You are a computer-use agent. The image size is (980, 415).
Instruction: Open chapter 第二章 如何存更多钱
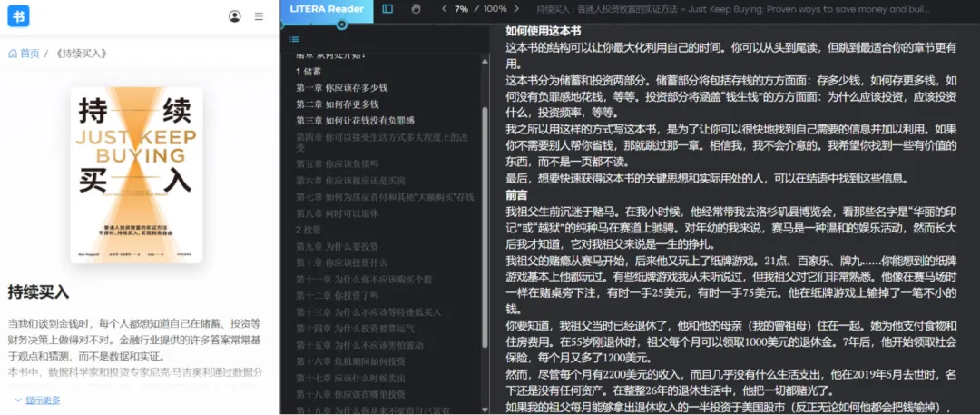[x=338, y=104]
